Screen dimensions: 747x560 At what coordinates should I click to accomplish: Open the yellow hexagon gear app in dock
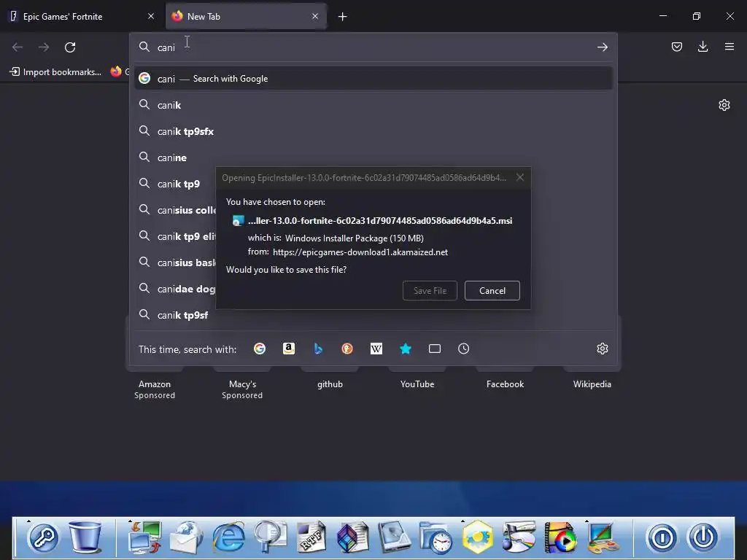coord(477,537)
